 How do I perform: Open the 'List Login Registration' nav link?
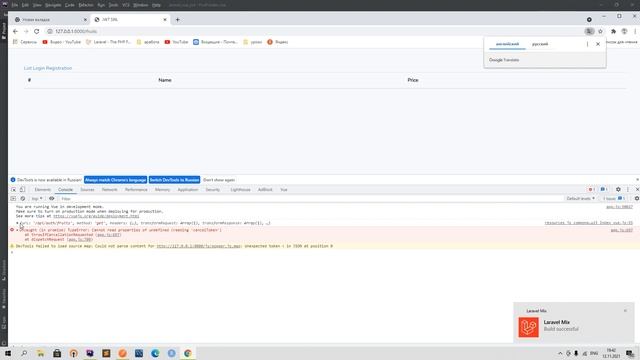tap(48, 68)
